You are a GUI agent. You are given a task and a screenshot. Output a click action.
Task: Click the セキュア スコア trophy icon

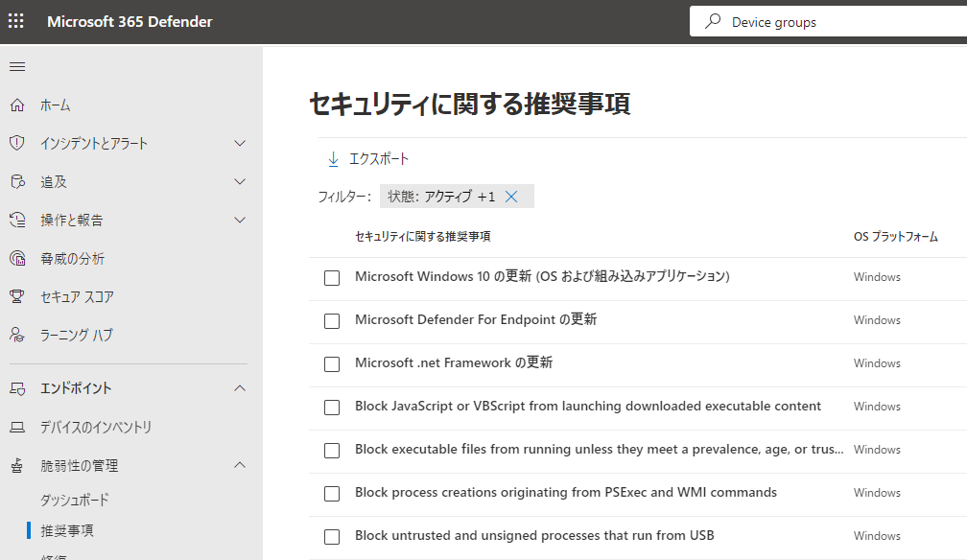click(x=17, y=296)
